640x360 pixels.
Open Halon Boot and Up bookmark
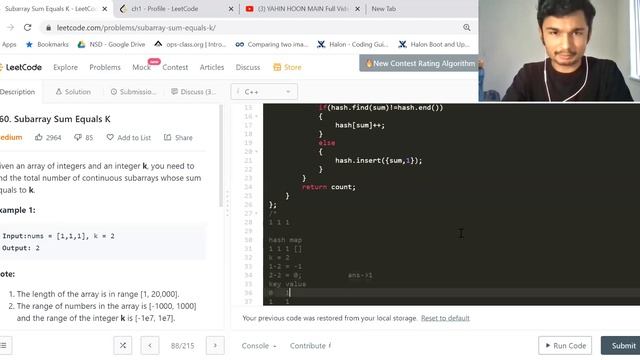434,44
